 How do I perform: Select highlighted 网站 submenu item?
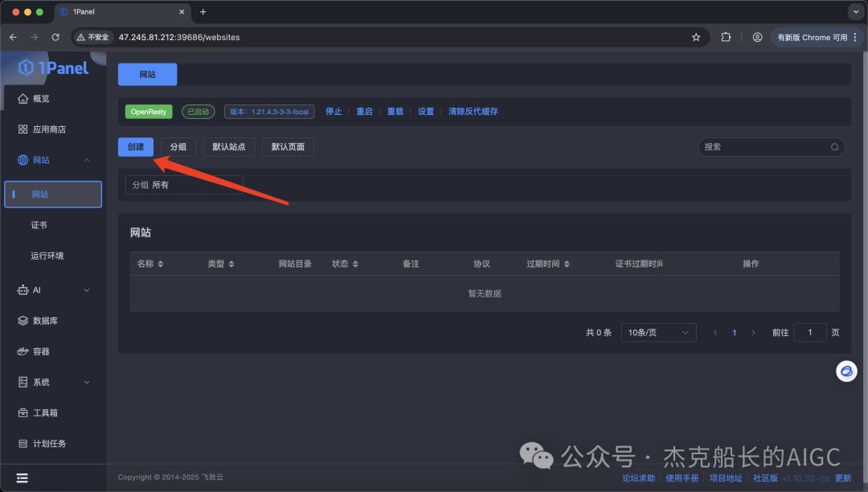tap(53, 195)
